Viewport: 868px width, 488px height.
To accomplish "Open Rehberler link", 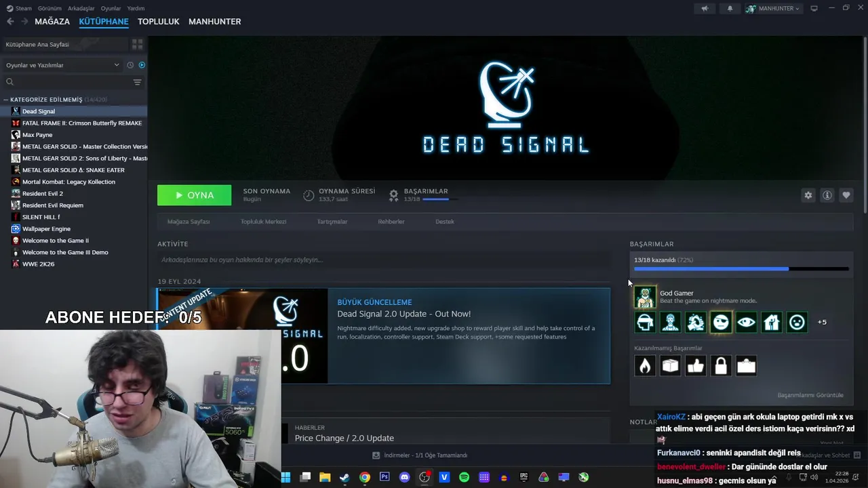I will pyautogui.click(x=391, y=222).
